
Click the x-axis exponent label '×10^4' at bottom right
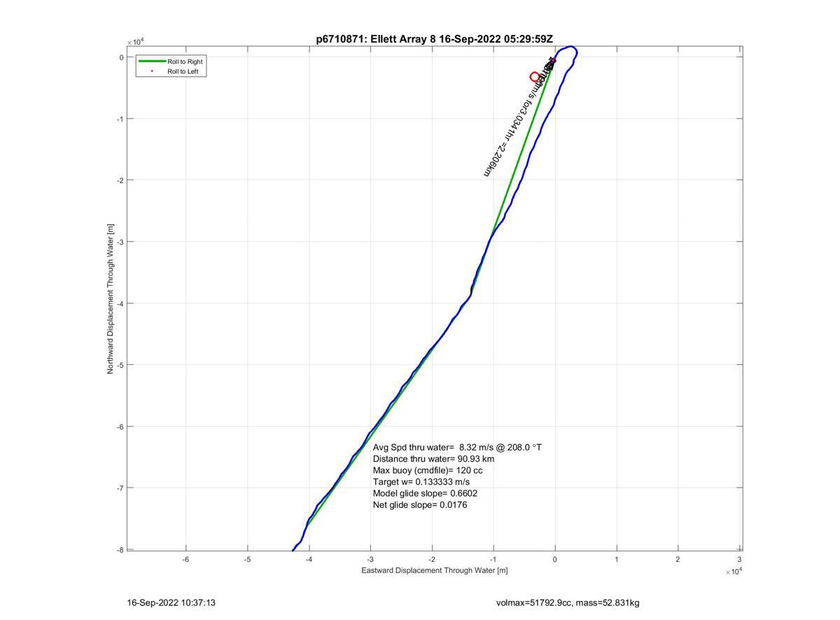click(734, 572)
